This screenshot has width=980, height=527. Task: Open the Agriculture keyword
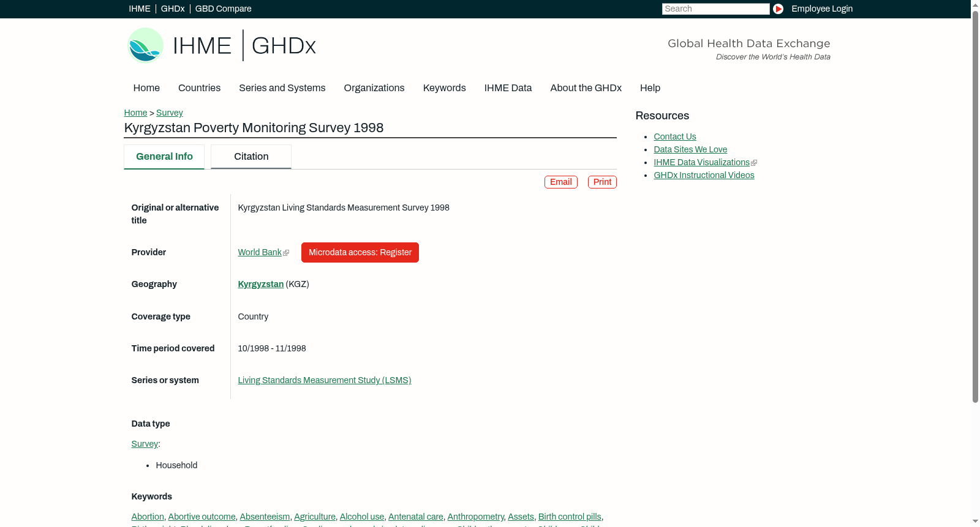click(x=315, y=517)
